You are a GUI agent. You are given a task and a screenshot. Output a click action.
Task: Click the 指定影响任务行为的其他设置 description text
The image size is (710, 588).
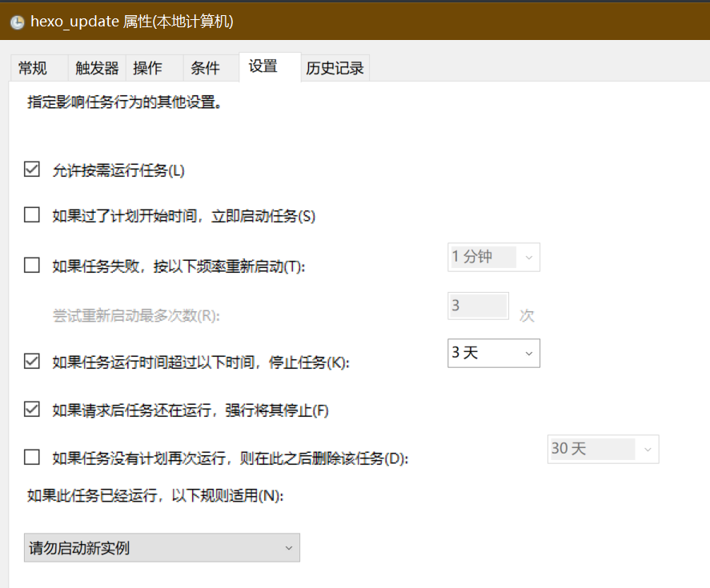coord(125,102)
